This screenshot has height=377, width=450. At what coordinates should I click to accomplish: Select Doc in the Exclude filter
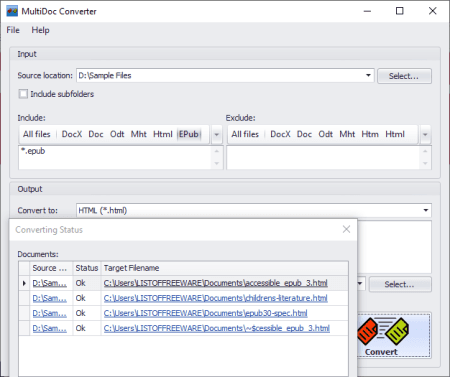coord(304,134)
